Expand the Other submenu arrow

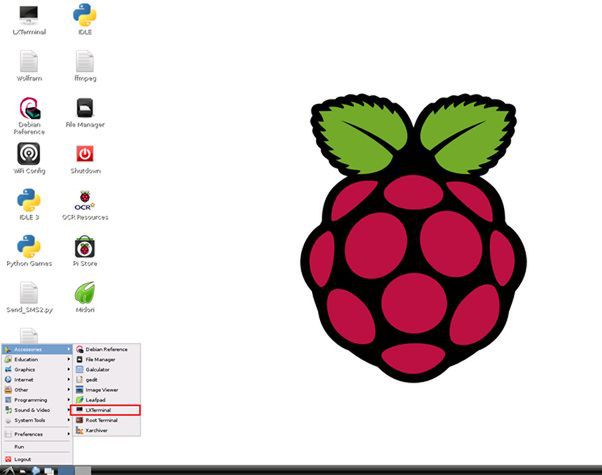(68, 390)
